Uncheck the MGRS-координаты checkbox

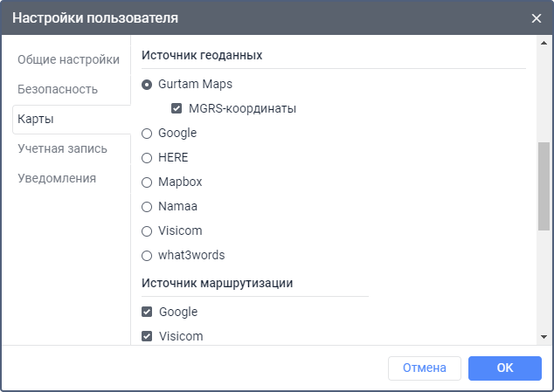click(x=177, y=109)
